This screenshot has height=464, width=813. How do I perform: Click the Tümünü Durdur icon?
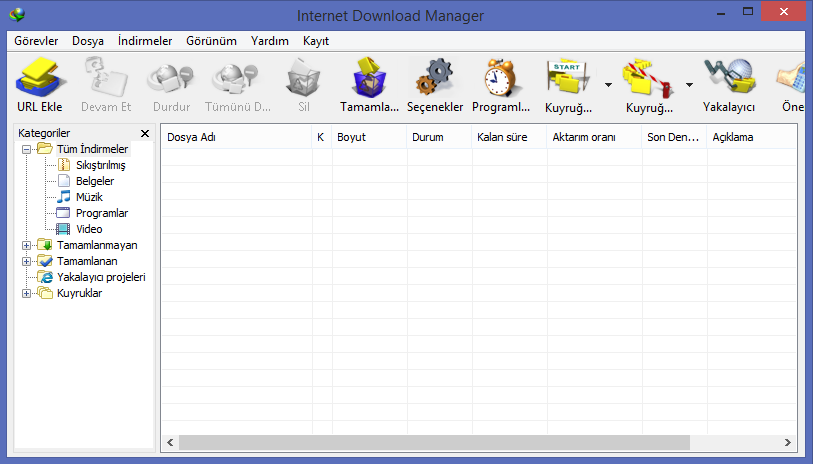[236, 78]
